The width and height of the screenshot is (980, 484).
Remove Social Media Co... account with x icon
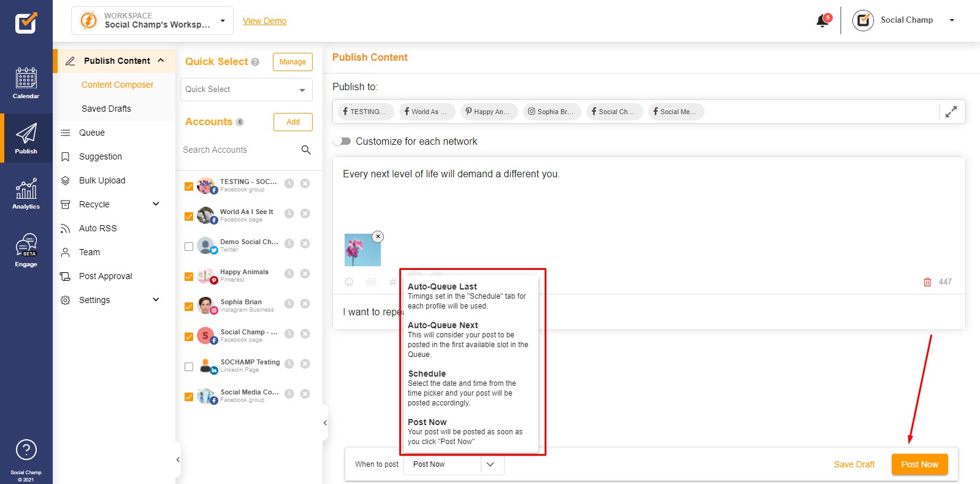[x=305, y=394]
